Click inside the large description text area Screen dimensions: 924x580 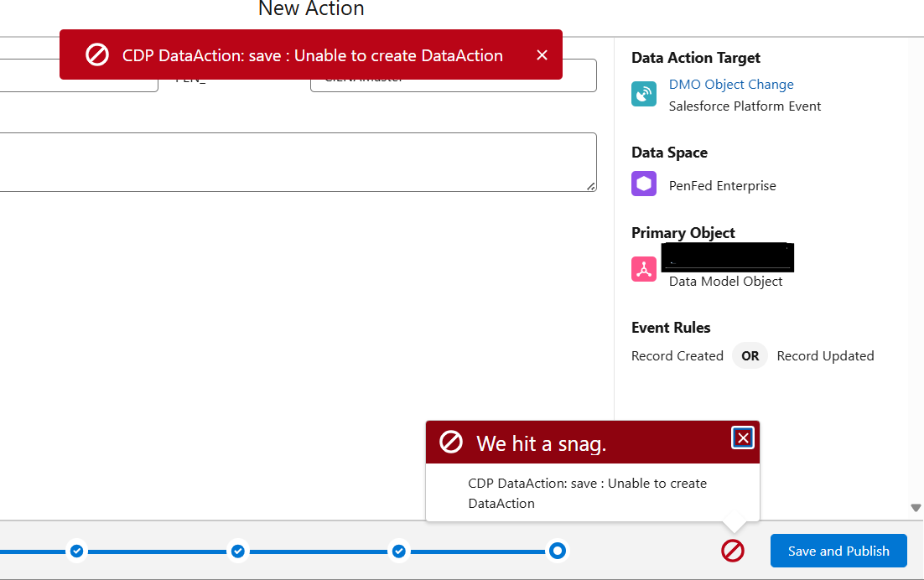tap(298, 162)
